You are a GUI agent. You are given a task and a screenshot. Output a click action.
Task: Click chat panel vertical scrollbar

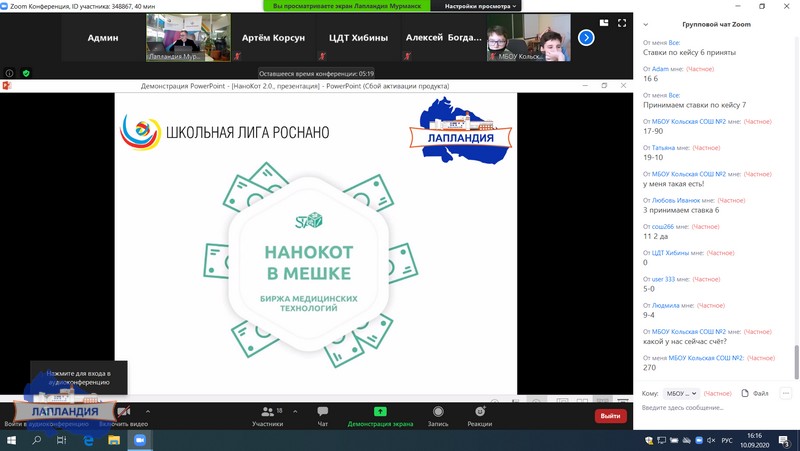point(796,362)
